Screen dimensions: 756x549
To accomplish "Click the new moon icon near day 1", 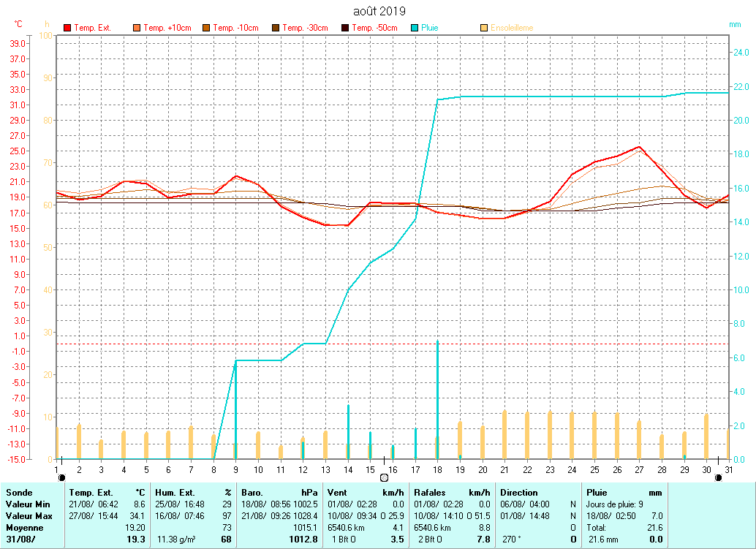I will coord(61,477).
